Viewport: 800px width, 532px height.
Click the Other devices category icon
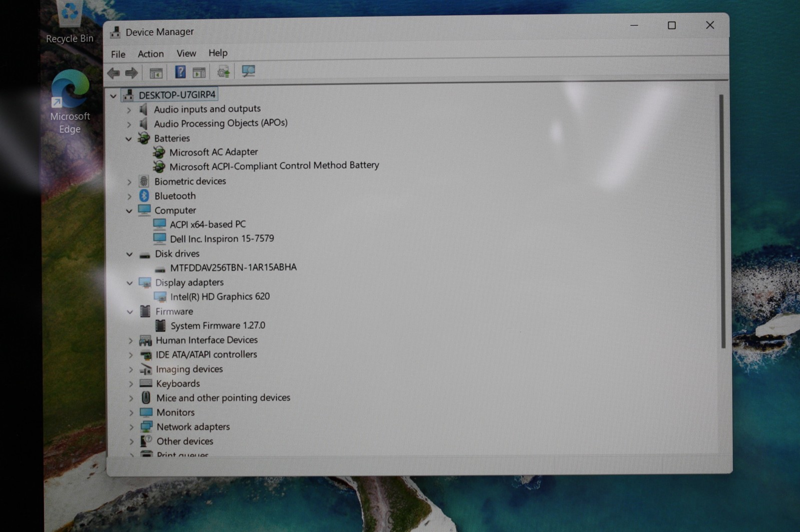(146, 441)
